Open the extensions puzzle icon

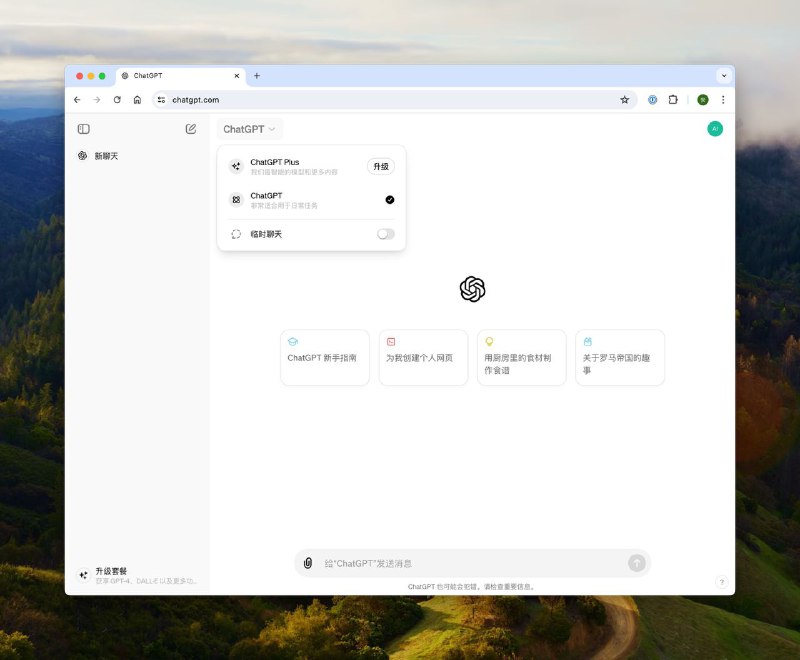coord(673,100)
